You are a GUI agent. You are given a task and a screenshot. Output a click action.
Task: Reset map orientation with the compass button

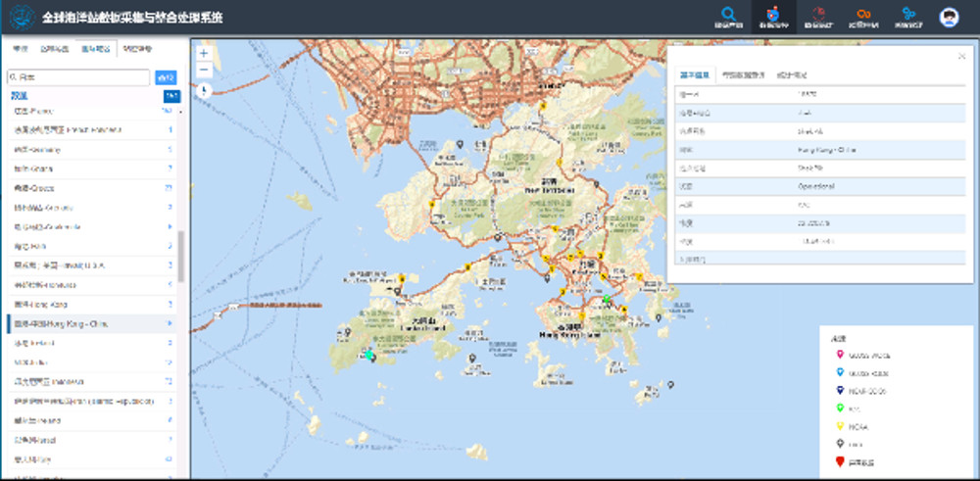[x=203, y=90]
